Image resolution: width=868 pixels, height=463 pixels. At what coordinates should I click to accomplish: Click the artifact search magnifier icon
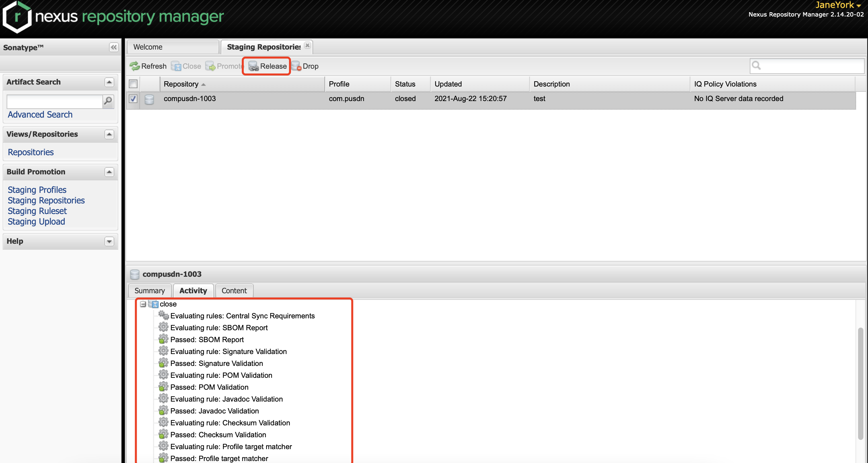(x=108, y=101)
